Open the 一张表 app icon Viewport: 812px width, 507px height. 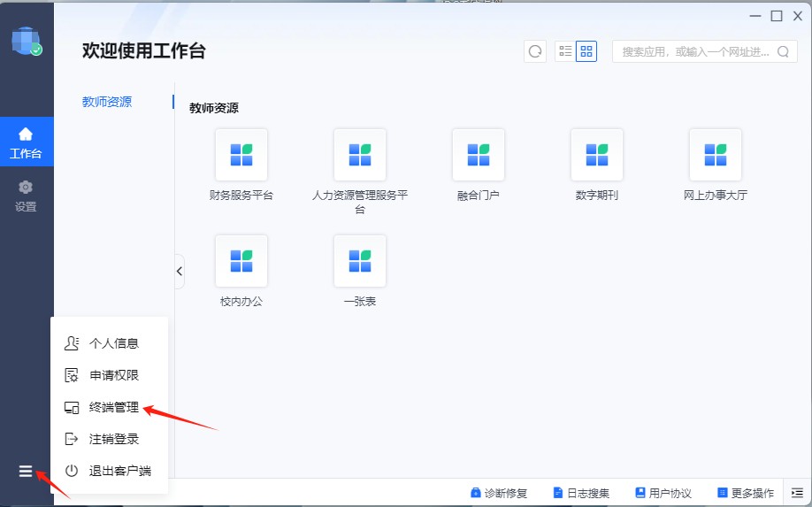359,261
